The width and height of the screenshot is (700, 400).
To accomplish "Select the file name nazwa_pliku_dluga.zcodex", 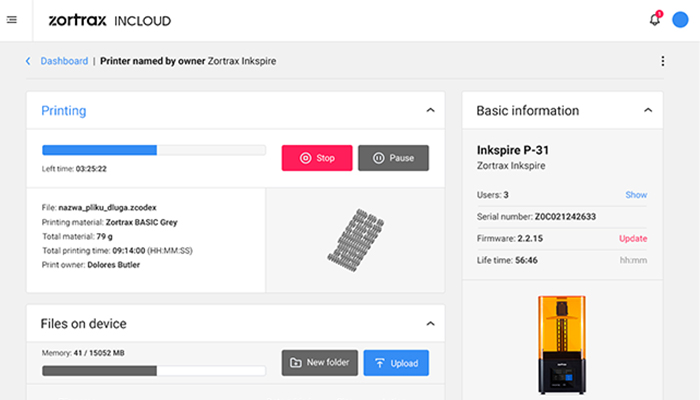I will pyautogui.click(x=108, y=208).
